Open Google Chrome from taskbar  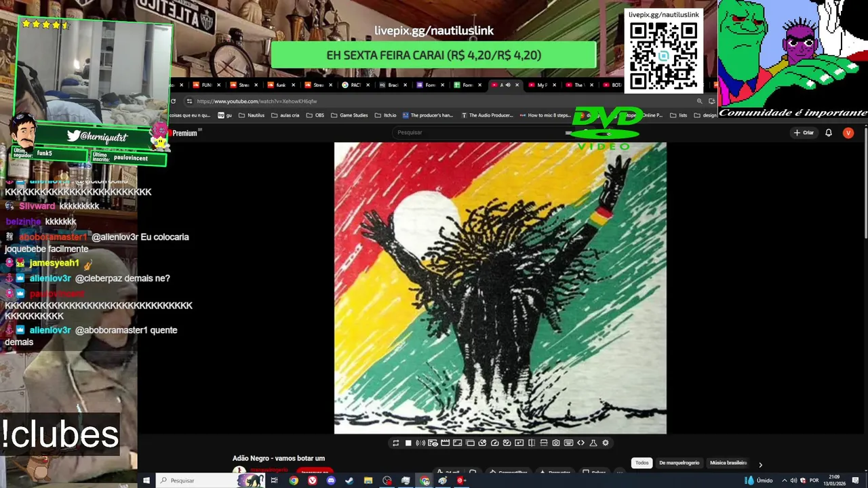(294, 481)
